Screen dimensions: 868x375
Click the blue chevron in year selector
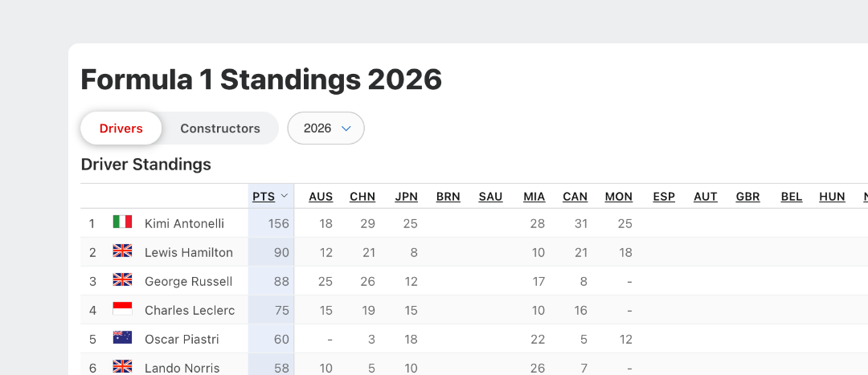(346, 128)
